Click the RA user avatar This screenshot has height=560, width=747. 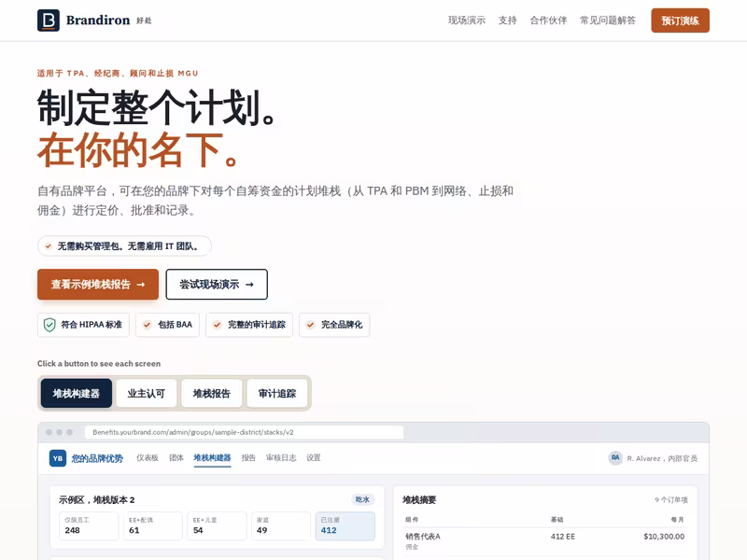pos(615,457)
